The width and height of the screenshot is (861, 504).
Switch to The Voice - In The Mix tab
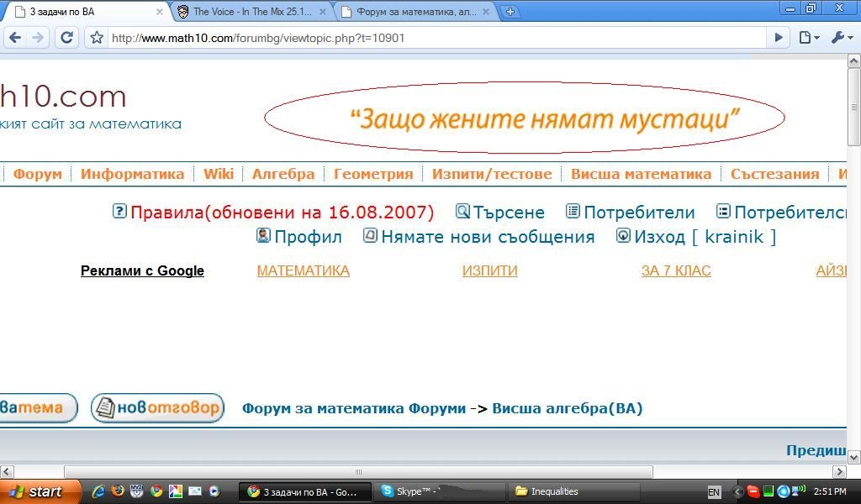point(252,12)
